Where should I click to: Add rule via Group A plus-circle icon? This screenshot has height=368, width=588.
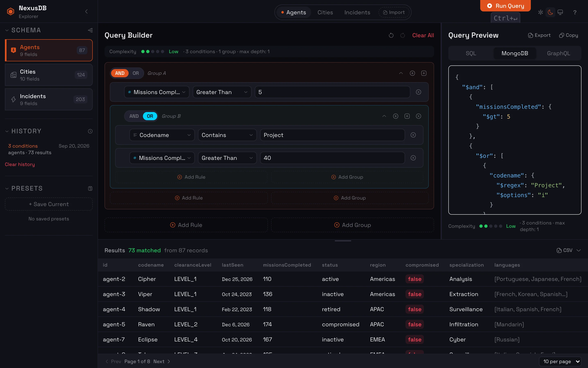(x=412, y=73)
